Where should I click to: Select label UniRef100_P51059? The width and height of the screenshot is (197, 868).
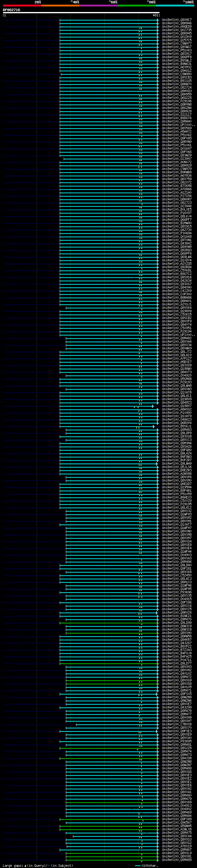point(177,494)
